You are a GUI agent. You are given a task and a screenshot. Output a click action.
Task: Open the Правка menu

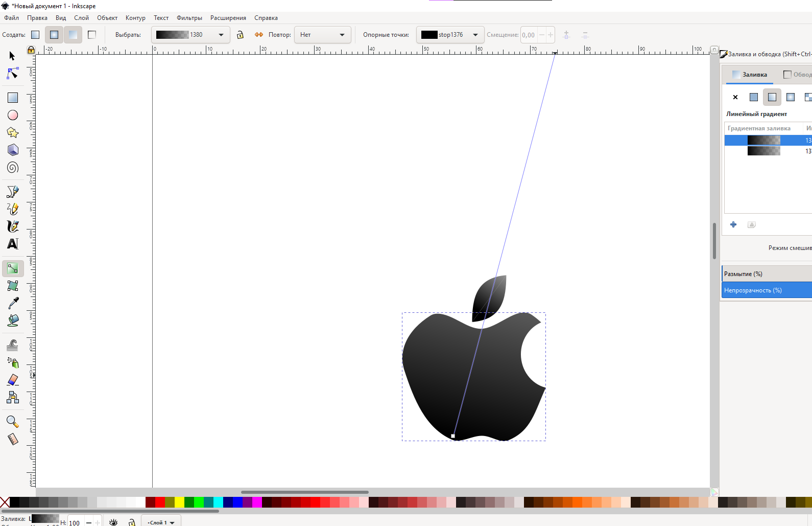[37, 18]
